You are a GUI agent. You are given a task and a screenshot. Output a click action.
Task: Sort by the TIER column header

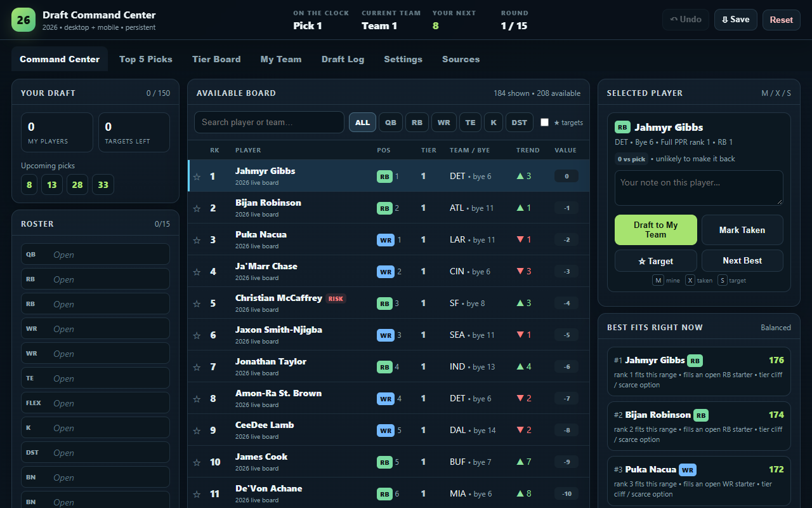[429, 150]
